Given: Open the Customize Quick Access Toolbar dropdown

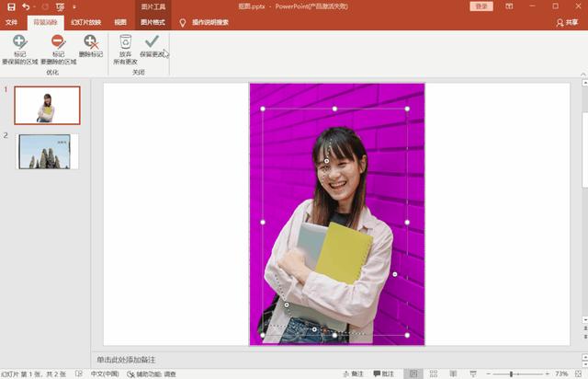Looking at the screenshot, I should click(x=74, y=6).
